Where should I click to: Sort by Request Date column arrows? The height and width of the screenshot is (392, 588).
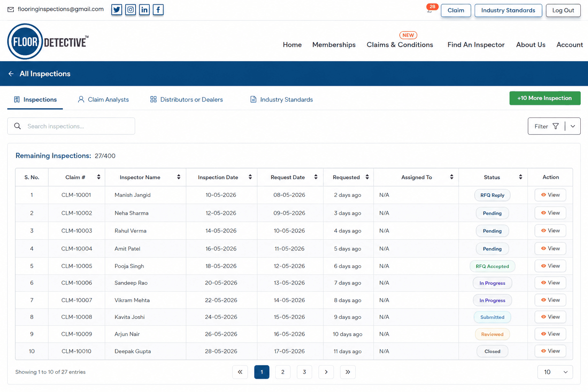click(x=316, y=177)
